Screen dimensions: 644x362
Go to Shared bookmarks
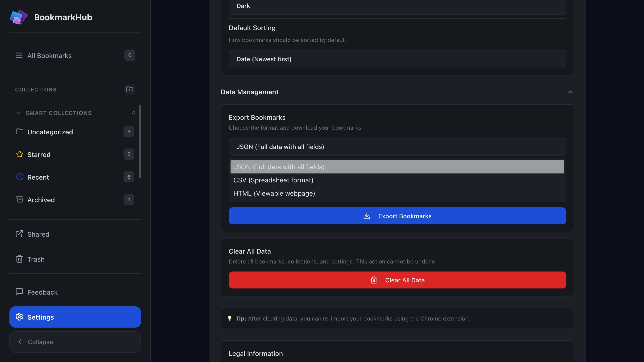pos(75,234)
